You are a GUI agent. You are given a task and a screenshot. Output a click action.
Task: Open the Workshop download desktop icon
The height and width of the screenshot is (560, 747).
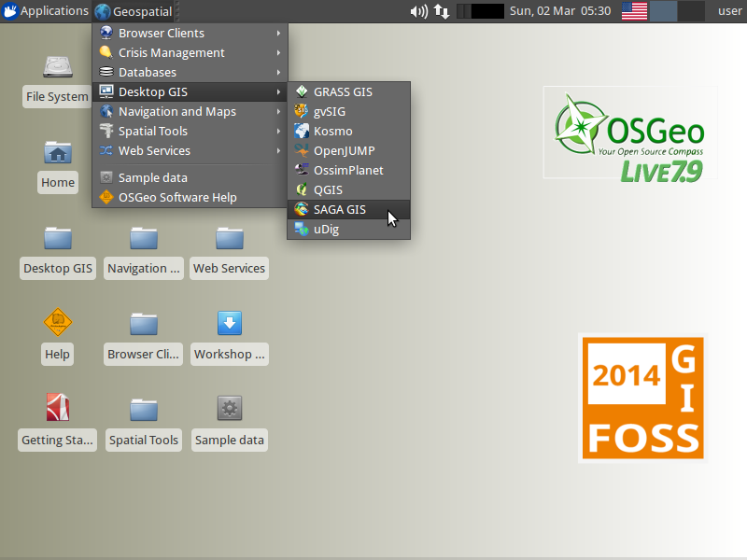pos(229,323)
